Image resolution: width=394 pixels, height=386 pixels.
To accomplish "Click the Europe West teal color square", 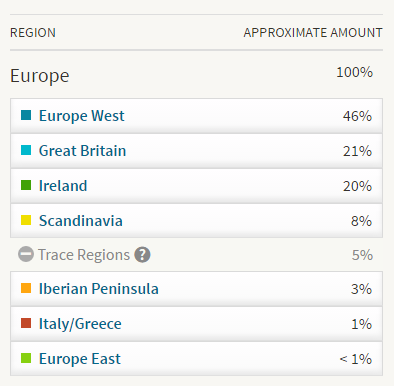I will [x=26, y=115].
